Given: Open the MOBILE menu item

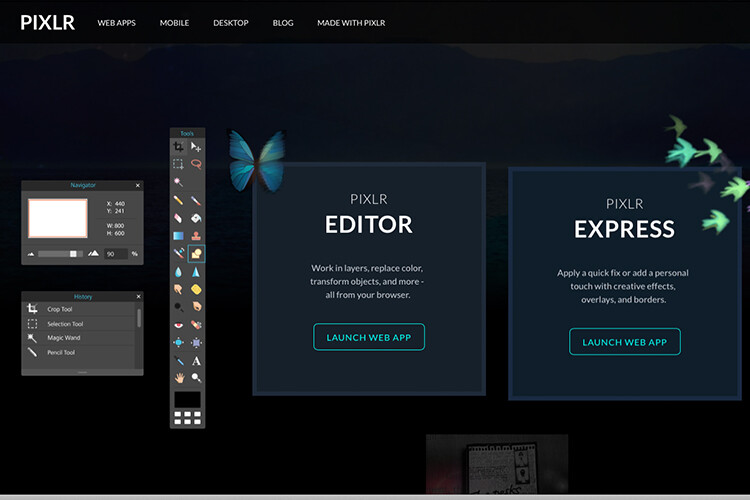Looking at the screenshot, I should [174, 22].
